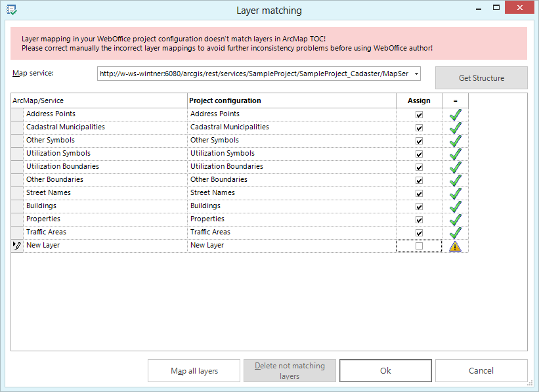Click the row edit indicator beside New Layer
539x392 pixels.
[17, 245]
